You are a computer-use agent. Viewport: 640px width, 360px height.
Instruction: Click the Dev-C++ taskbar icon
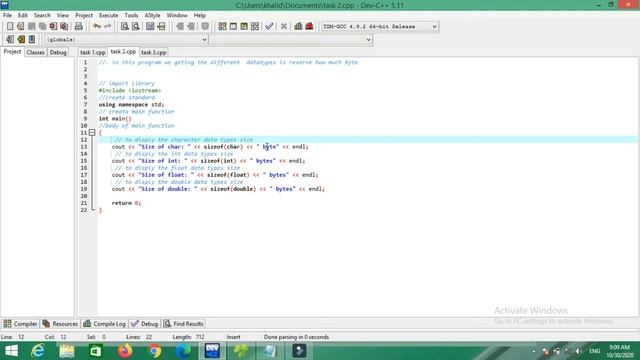(x=212, y=351)
